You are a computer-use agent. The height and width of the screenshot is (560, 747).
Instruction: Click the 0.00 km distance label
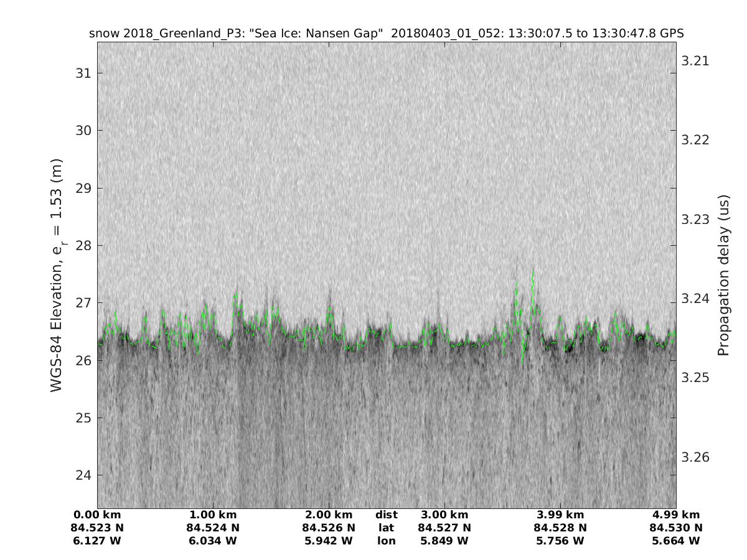(x=97, y=515)
